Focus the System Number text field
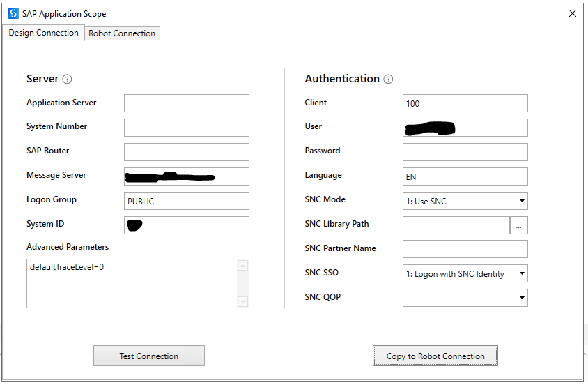Viewport: 588px width, 385px height. (186, 128)
